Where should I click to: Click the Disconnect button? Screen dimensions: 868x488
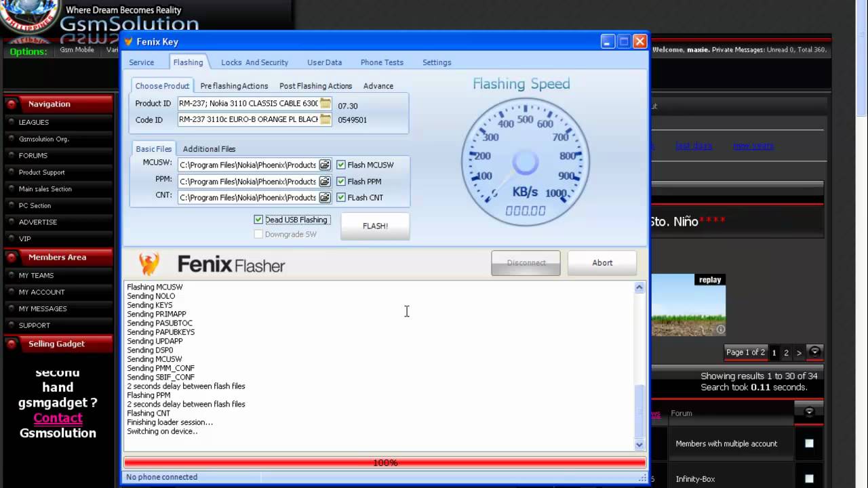tap(526, 263)
